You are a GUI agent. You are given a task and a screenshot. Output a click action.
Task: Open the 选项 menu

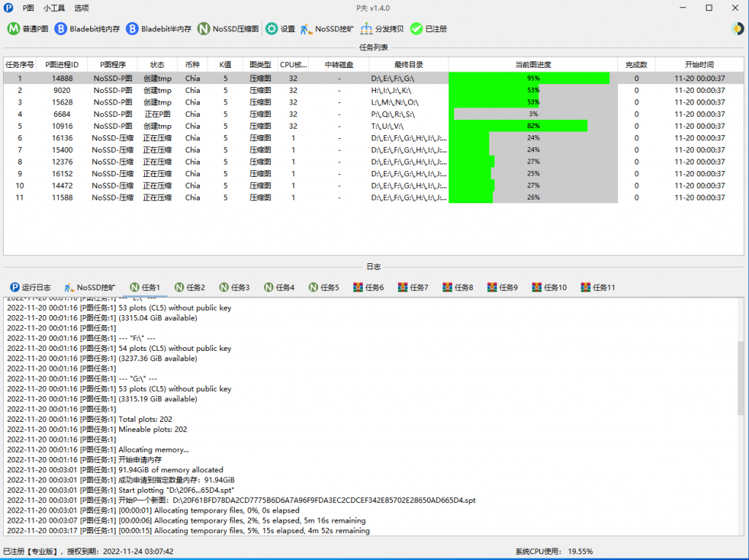[x=81, y=8]
